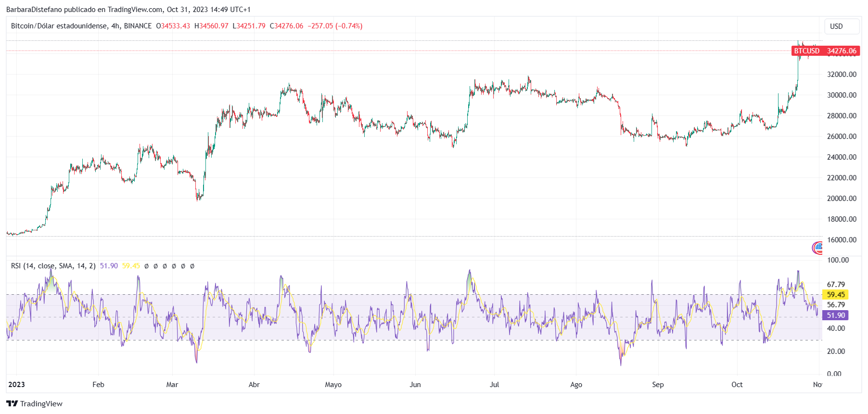Click the red BTCUSD price label
This screenshot has height=414, width=868.
pos(825,51)
